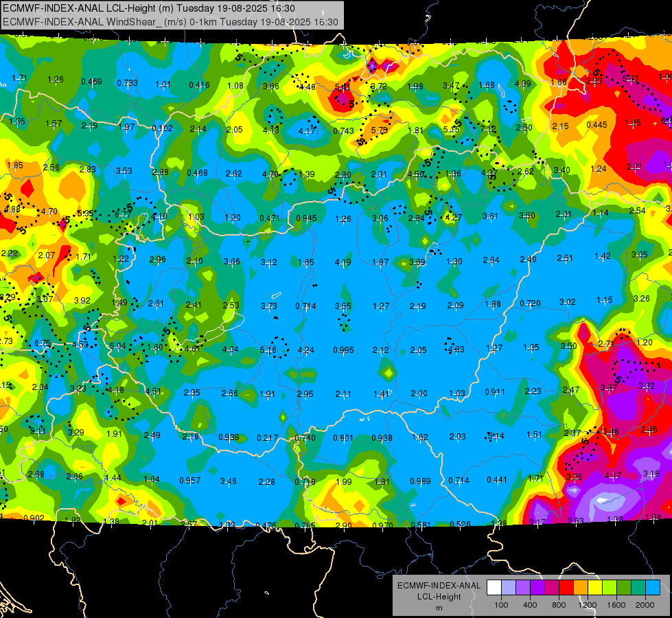Click the legend label 800
This screenshot has height=618, width=672.
tap(559, 605)
